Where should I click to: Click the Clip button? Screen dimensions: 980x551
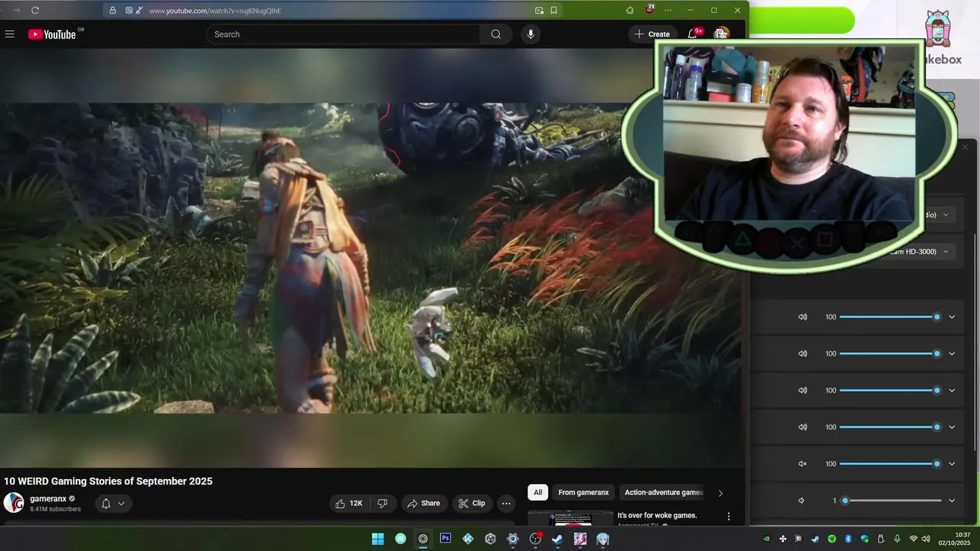pos(472,503)
